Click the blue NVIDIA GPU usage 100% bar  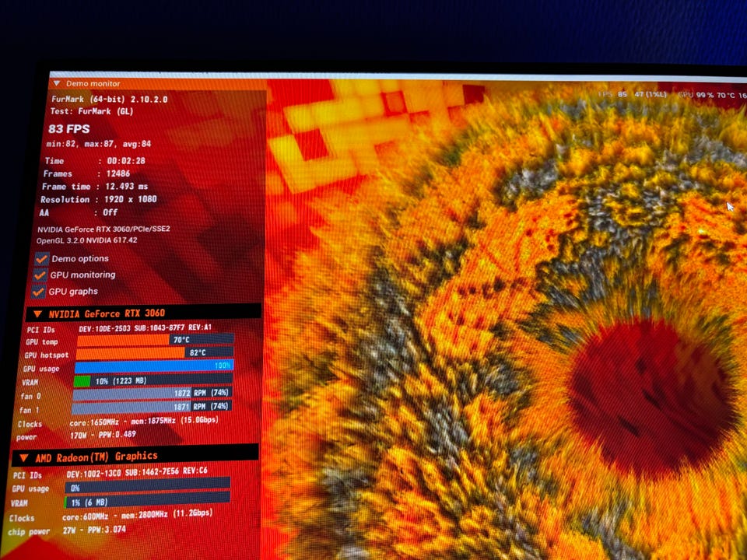[154, 366]
